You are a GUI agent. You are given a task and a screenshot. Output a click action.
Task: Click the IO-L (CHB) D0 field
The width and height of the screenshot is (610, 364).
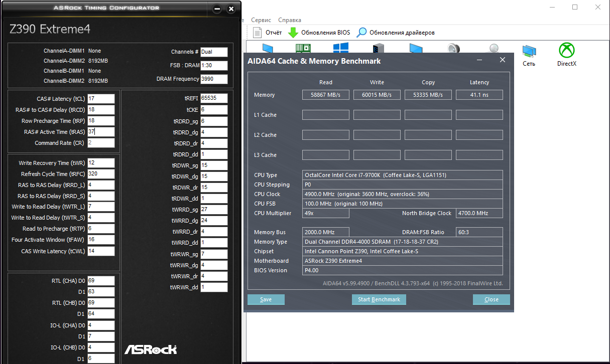click(101, 347)
